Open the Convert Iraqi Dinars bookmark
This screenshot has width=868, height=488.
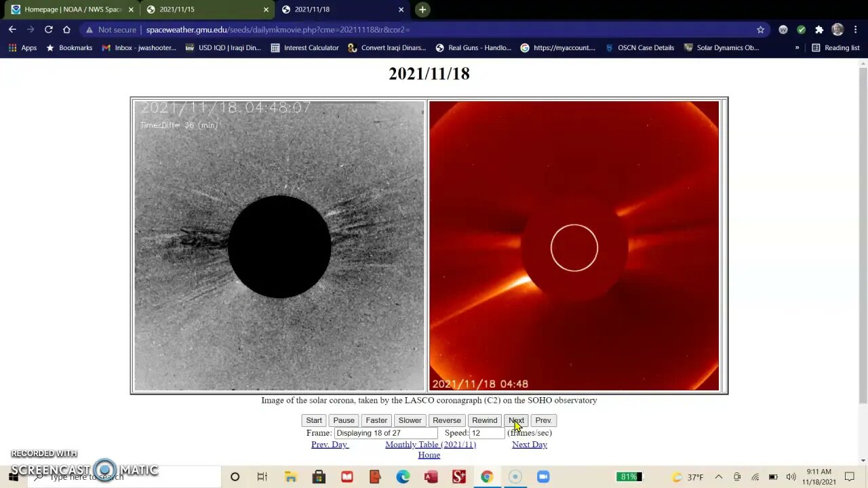pyautogui.click(x=387, y=48)
